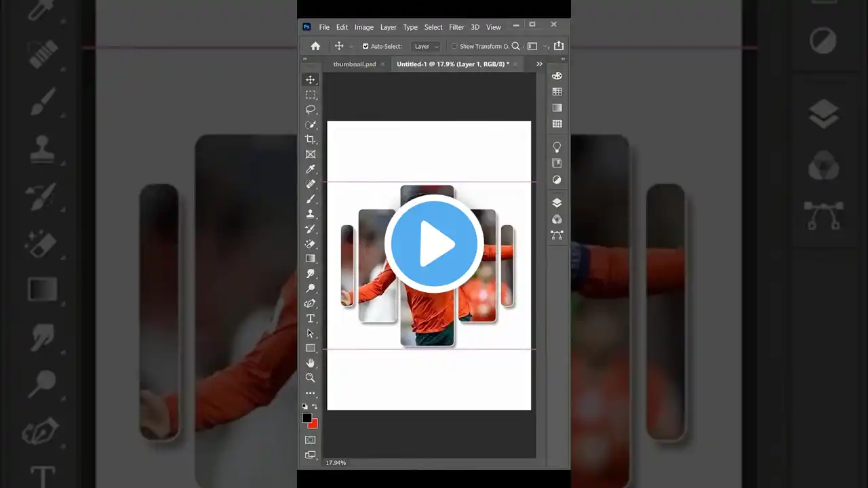Screen dimensions: 868x488
Task: Open the Color panel
Action: (557, 76)
